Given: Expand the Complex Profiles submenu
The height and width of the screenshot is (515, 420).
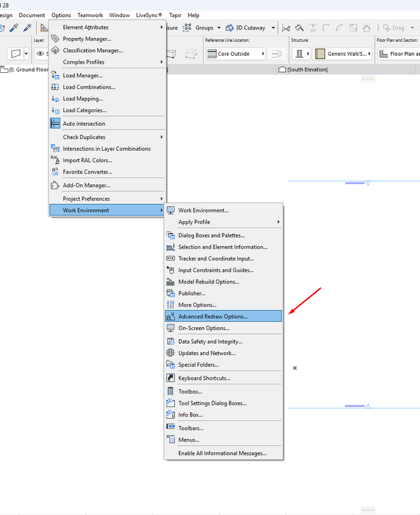Looking at the screenshot, I should point(107,62).
